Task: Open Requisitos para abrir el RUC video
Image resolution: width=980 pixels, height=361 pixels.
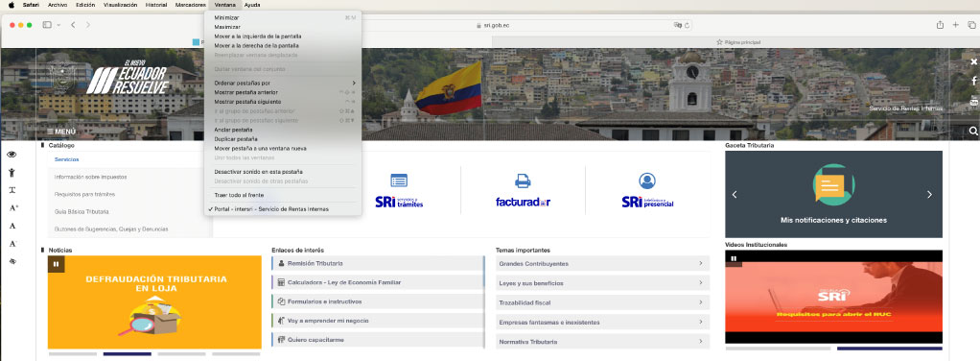Action: coord(833,297)
